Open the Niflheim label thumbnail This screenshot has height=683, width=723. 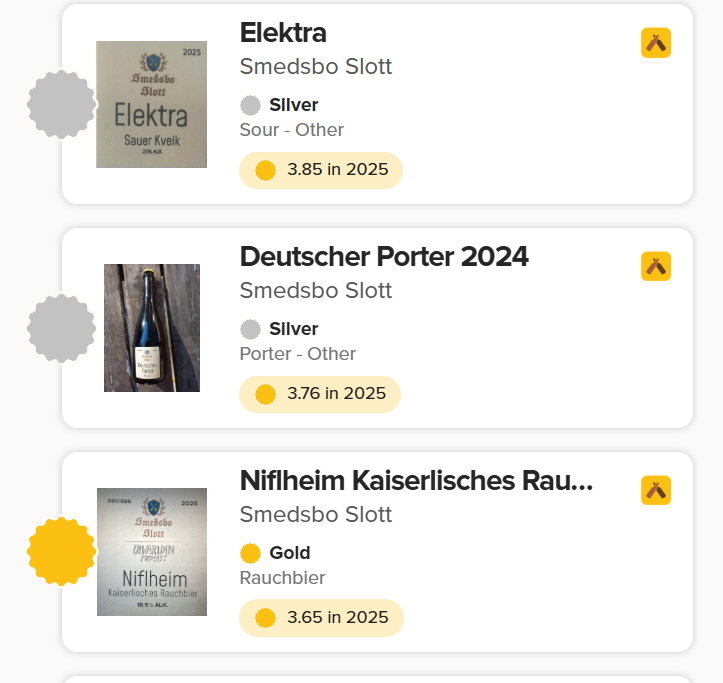[x=152, y=552]
